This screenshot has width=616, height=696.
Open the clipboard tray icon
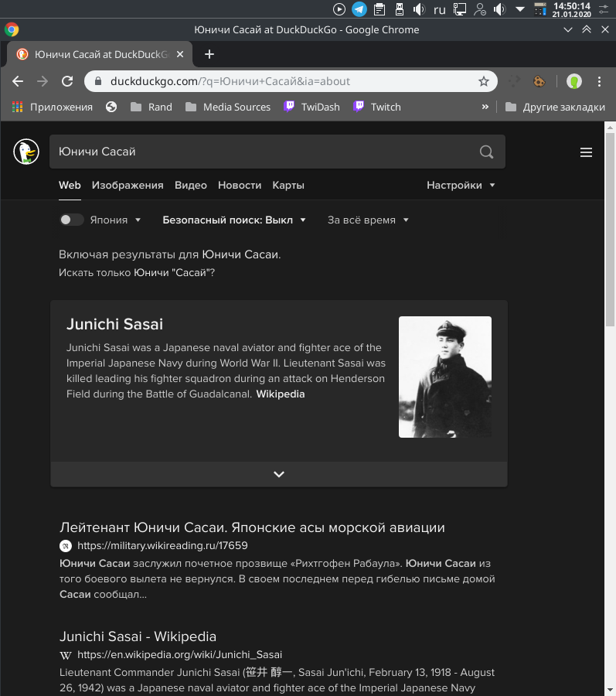point(379,9)
